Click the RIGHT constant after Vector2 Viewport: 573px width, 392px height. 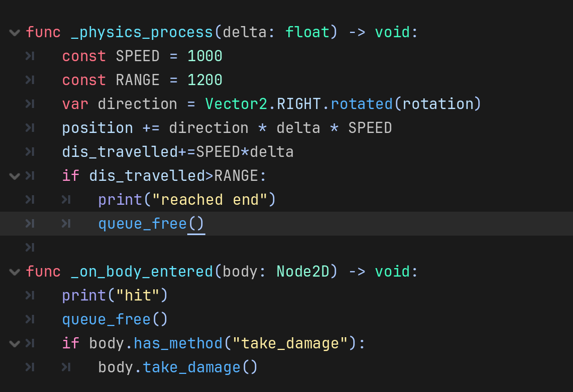point(299,104)
